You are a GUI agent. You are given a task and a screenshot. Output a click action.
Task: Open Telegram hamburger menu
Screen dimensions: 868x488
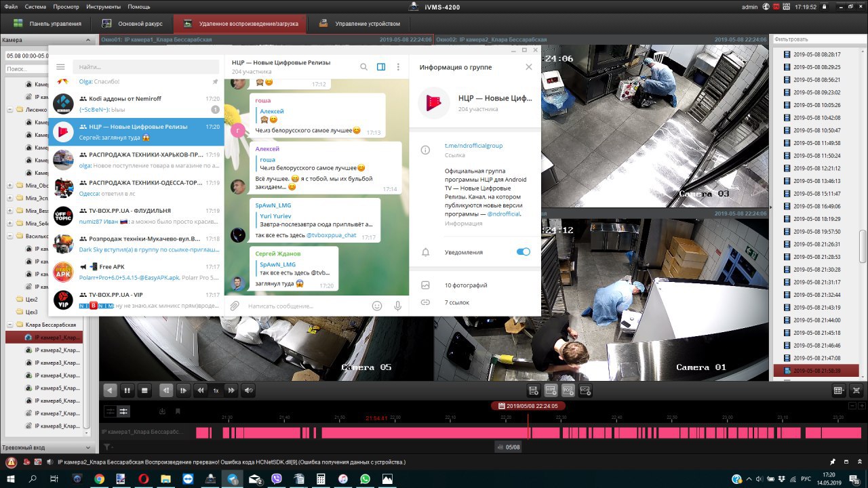coord(60,67)
